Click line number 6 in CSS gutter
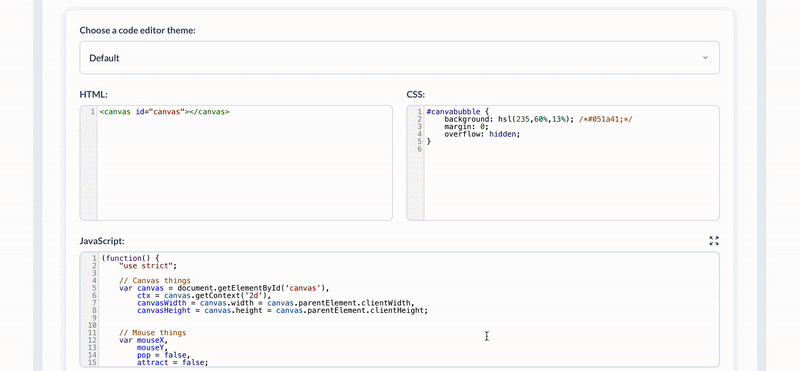 (x=419, y=149)
